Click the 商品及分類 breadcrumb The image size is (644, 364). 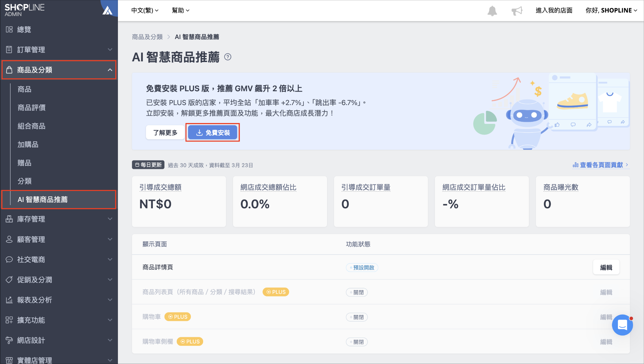(147, 37)
